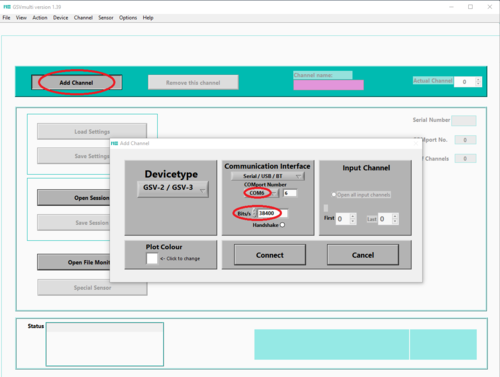
Task: Open the View menu
Action: click(x=21, y=18)
